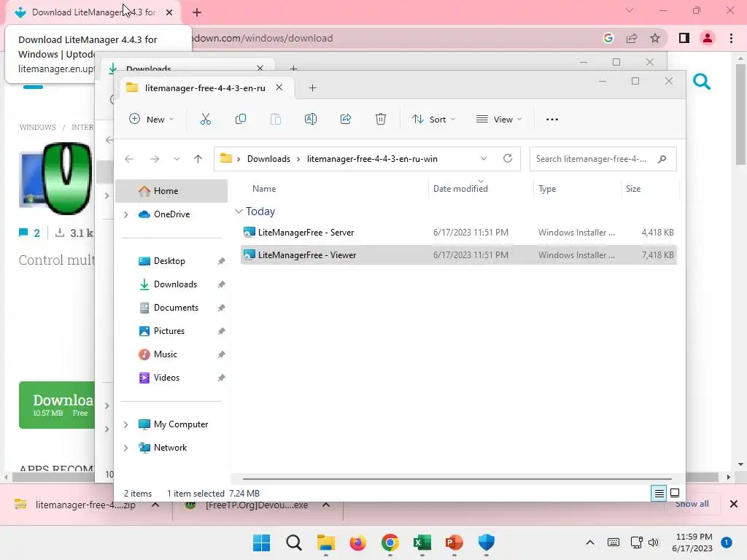This screenshot has height=560, width=747.
Task: Expand address bar history dropdown
Action: point(484,158)
